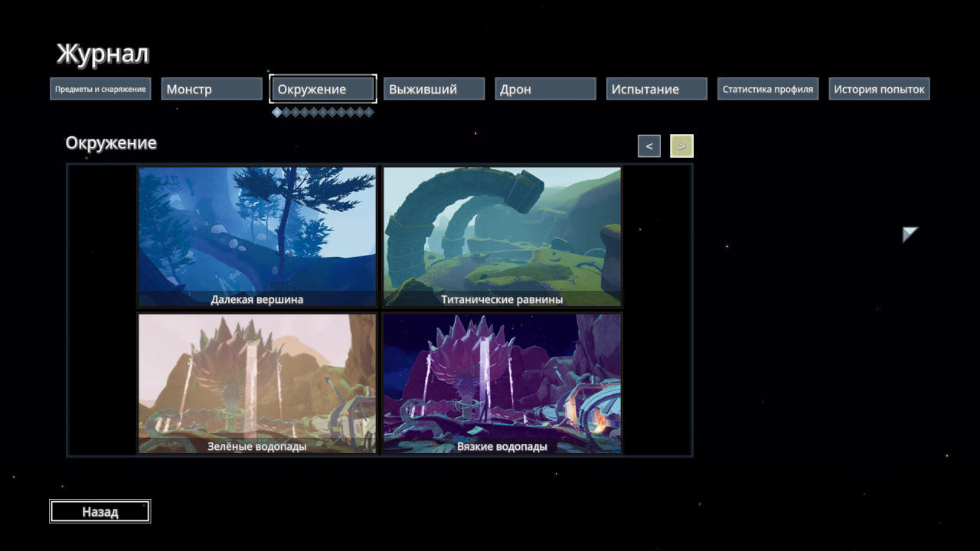Click the previous page arrow button
This screenshot has height=551, width=980.
[649, 145]
